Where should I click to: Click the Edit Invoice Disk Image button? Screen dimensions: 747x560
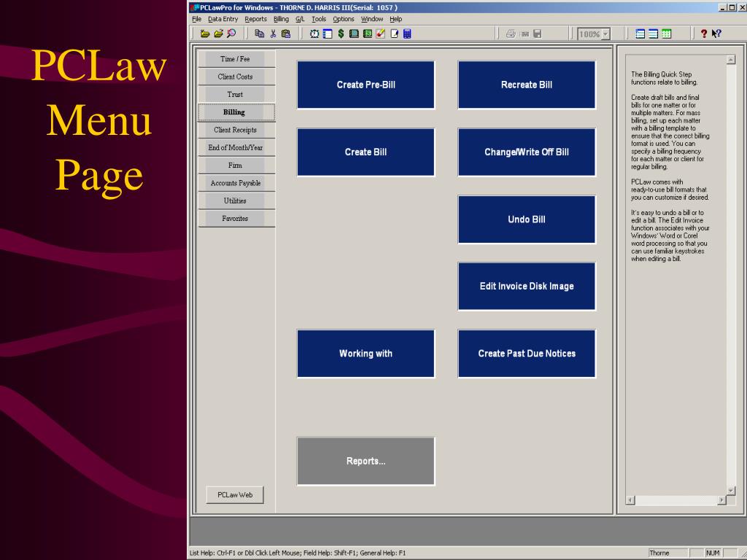click(x=527, y=286)
